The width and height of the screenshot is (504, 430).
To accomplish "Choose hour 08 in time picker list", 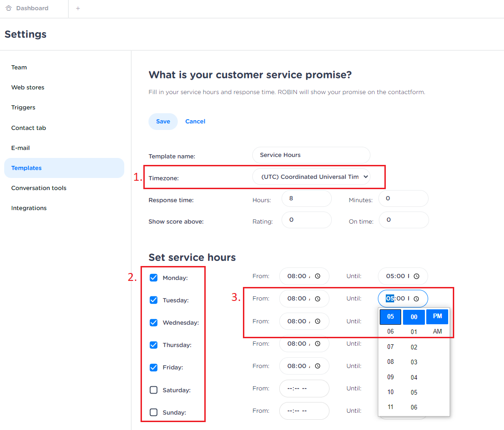I will [390, 362].
